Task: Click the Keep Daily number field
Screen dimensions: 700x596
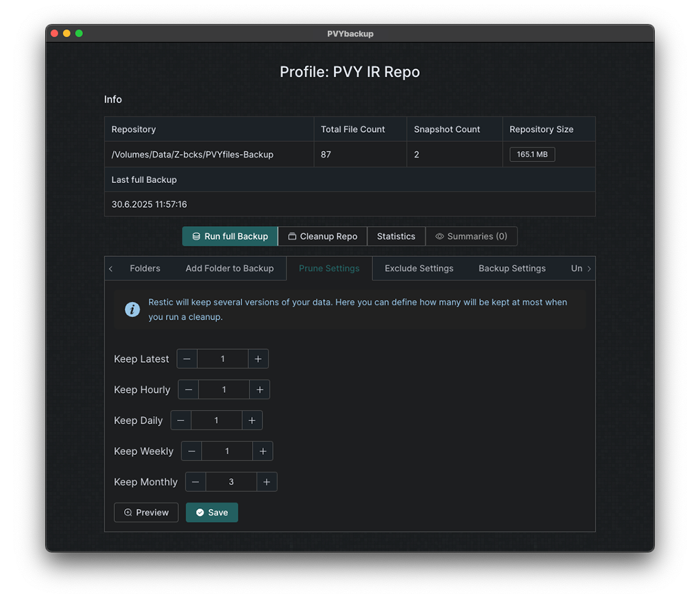Action: click(217, 420)
